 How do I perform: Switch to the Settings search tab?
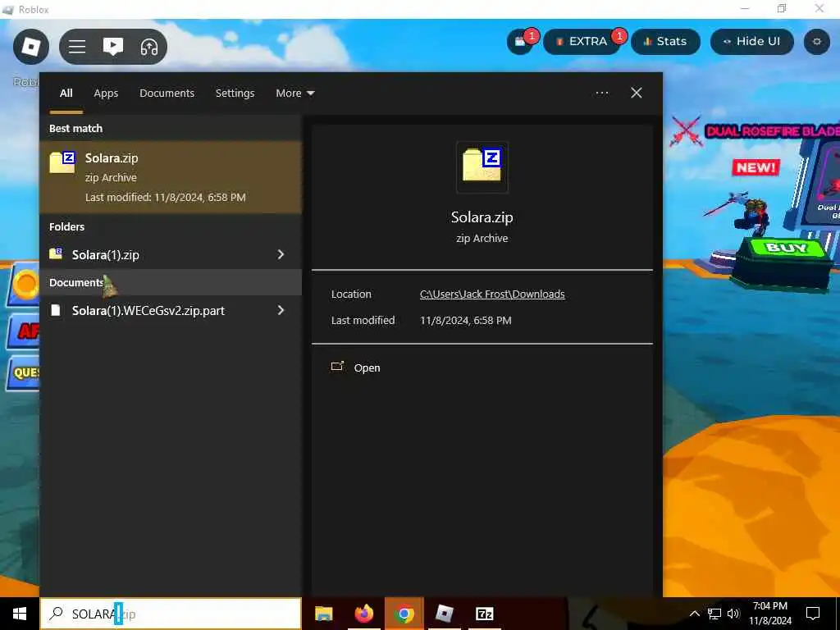click(235, 94)
